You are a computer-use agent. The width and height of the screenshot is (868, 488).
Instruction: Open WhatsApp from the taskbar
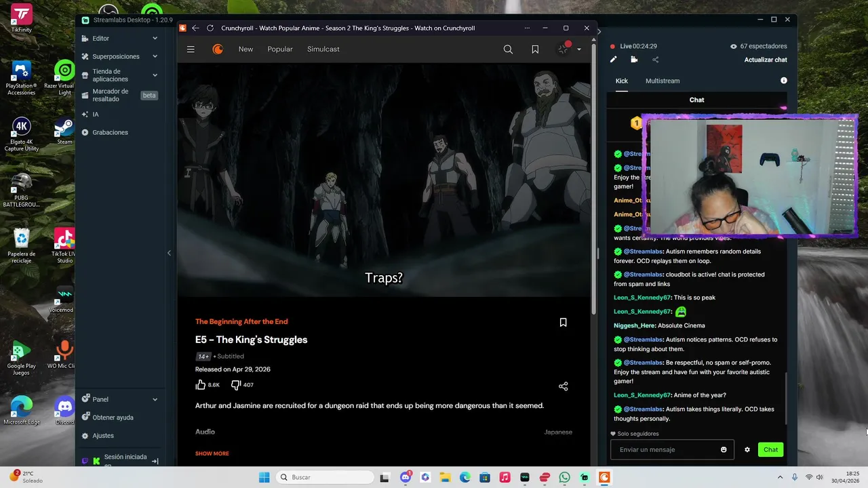click(565, 477)
